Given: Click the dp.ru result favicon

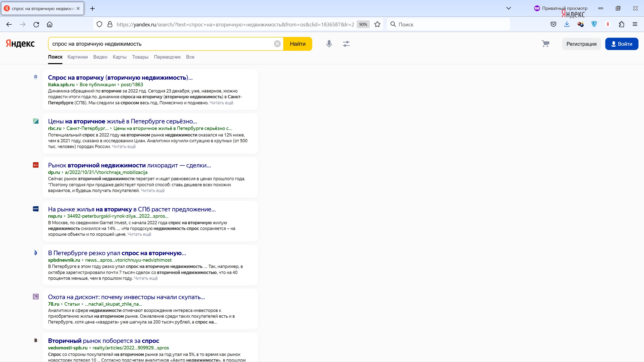Looking at the screenshot, I should [x=36, y=165].
